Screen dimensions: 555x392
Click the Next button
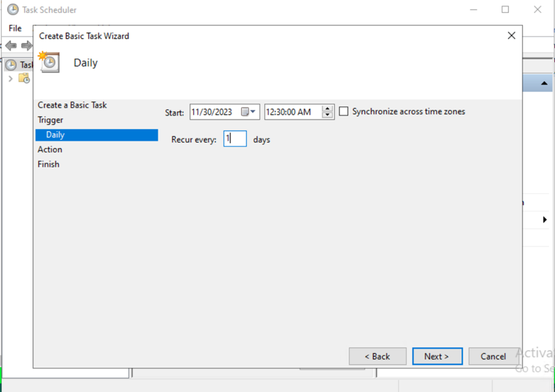pyautogui.click(x=437, y=356)
